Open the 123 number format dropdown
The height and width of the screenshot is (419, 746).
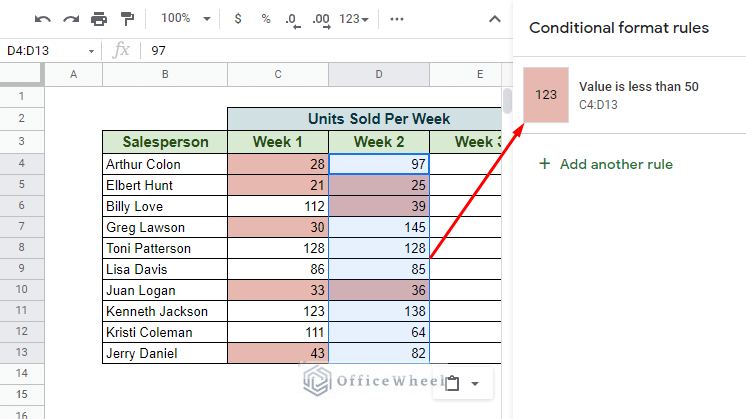pyautogui.click(x=353, y=19)
